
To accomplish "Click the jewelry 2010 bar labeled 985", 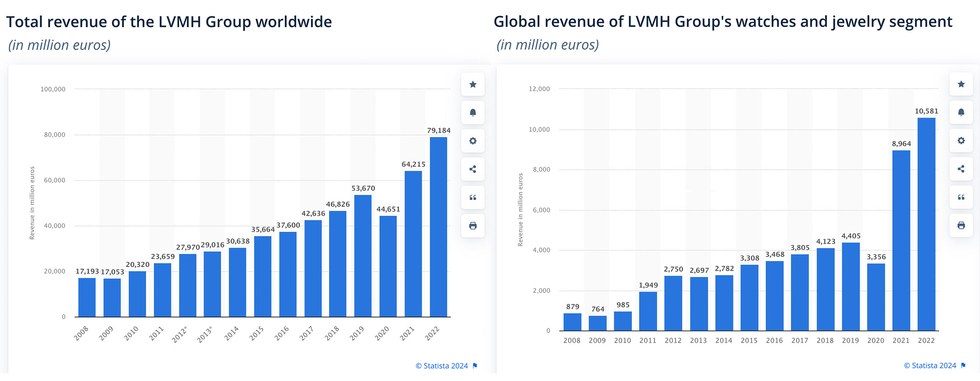I will tap(623, 321).
